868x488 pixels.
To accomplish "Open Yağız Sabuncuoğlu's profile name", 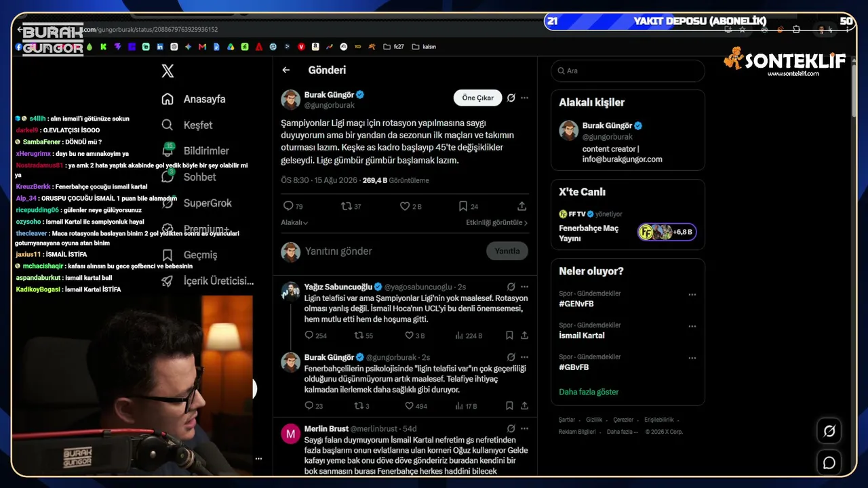I will (x=338, y=287).
